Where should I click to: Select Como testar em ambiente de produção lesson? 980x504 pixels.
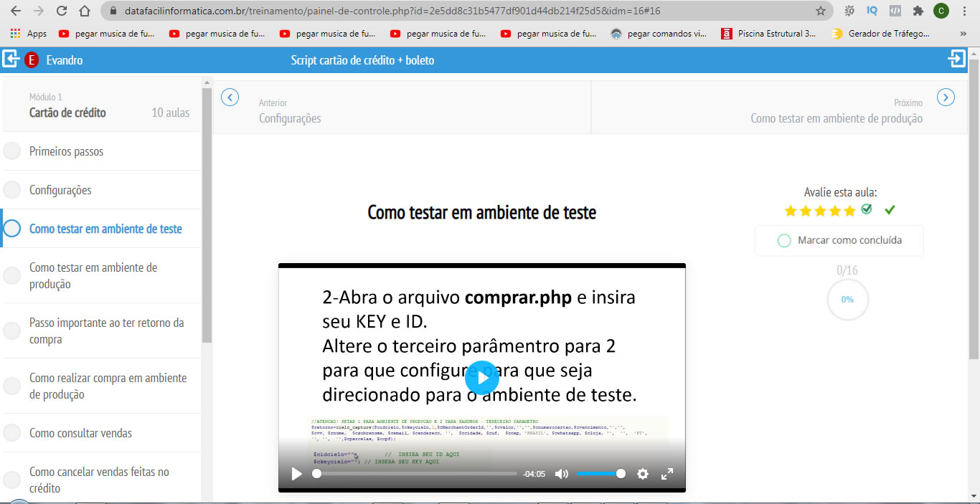(93, 276)
